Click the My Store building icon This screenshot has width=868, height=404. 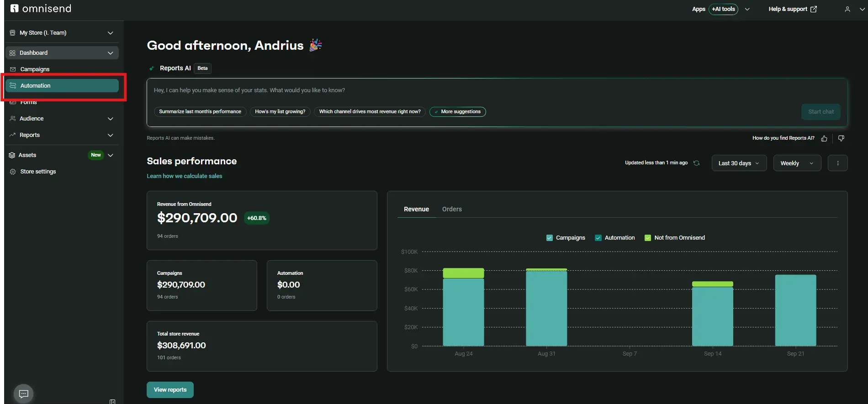12,33
